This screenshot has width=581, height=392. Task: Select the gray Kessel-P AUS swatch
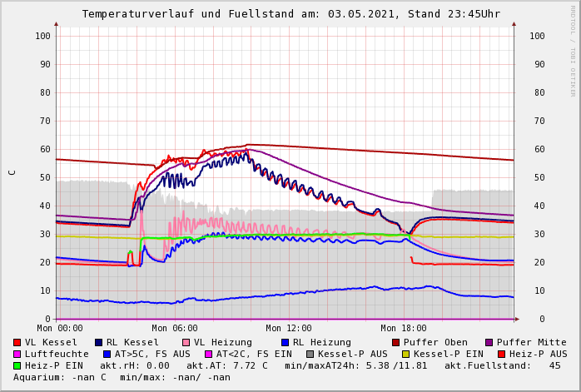click(x=310, y=354)
